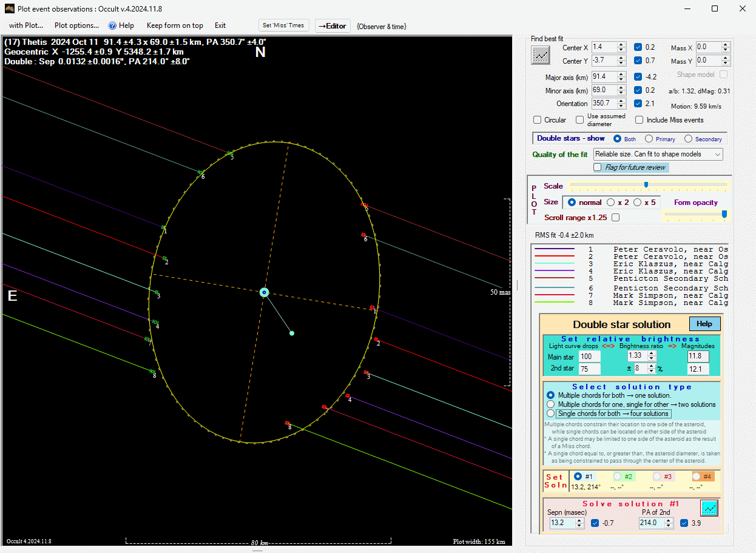
Task: Open the Quality of the fit dropdown
Action: 658,155
